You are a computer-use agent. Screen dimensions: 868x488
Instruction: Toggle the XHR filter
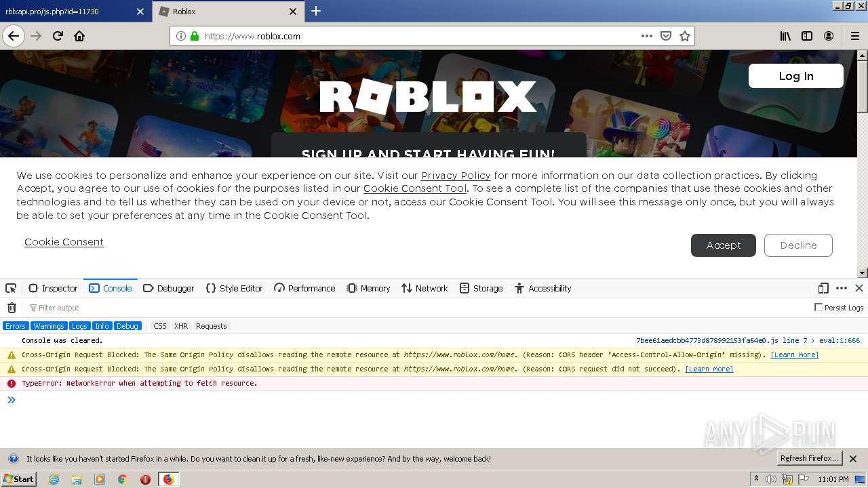(x=181, y=326)
